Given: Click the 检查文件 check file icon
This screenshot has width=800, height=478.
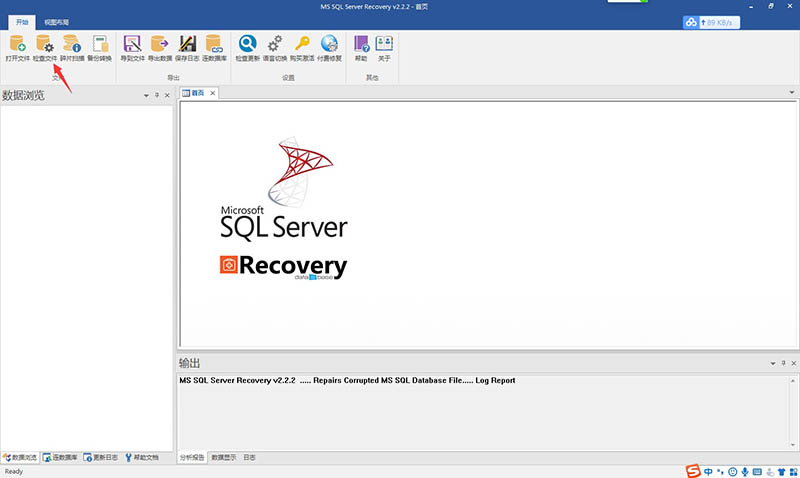Looking at the screenshot, I should pyautogui.click(x=45, y=48).
